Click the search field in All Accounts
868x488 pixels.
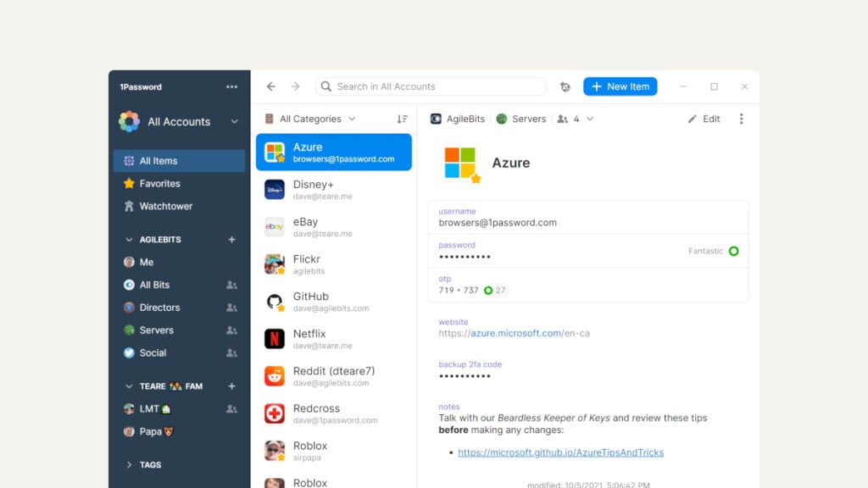(431, 86)
